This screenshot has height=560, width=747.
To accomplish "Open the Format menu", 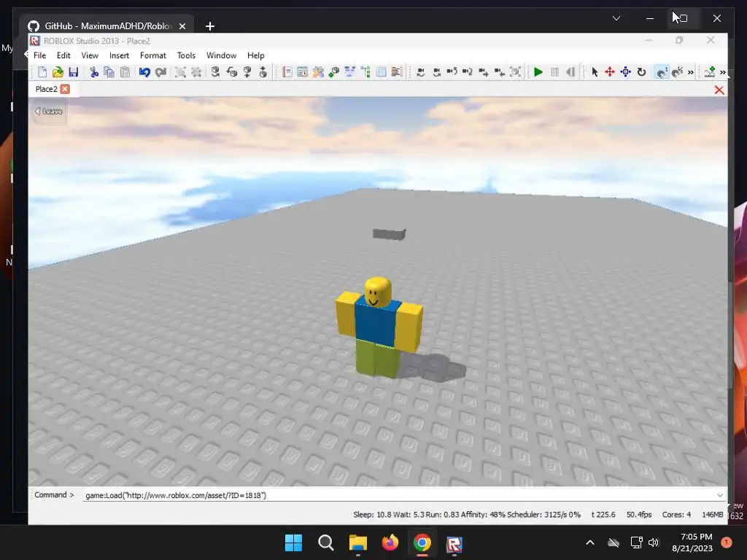I will pyautogui.click(x=153, y=55).
